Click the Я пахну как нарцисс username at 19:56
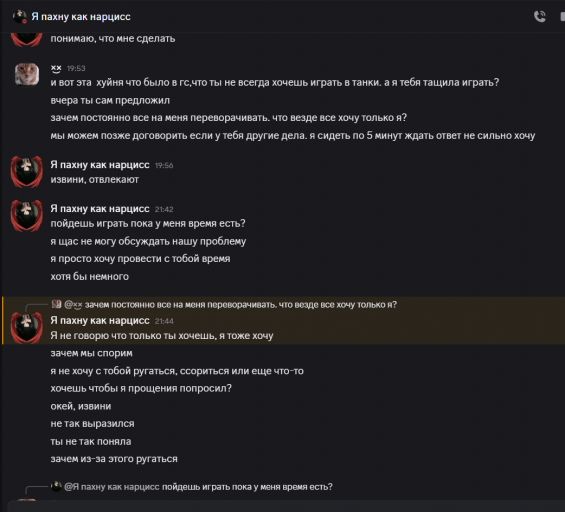The image size is (565, 512). pos(100,165)
